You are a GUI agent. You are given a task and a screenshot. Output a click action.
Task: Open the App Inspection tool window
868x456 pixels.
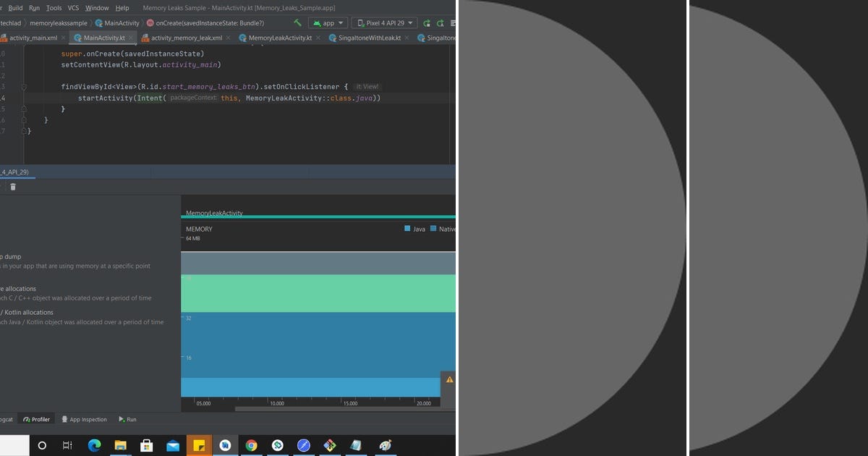pyautogui.click(x=84, y=419)
